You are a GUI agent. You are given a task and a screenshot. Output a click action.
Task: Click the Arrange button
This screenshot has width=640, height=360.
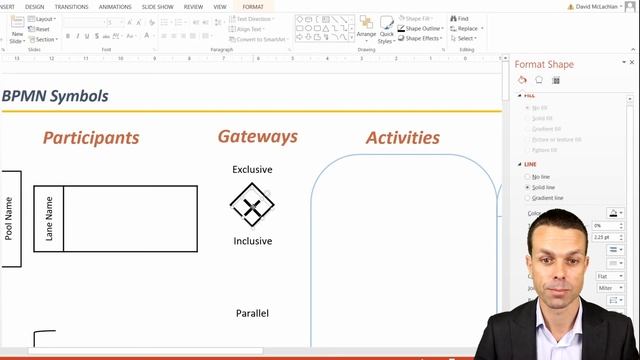click(366, 29)
